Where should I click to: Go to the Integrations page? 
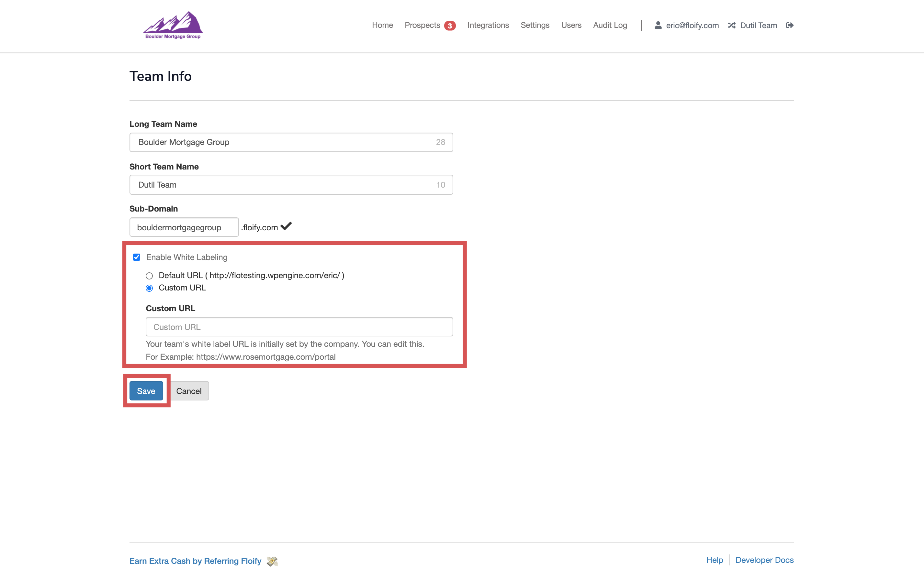[488, 25]
